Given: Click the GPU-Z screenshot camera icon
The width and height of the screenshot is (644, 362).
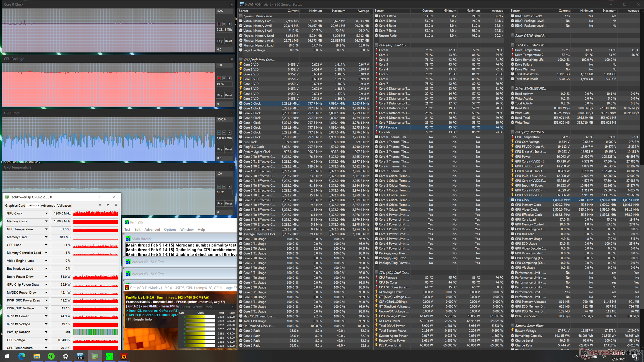Looking at the screenshot, I should tap(100, 205).
